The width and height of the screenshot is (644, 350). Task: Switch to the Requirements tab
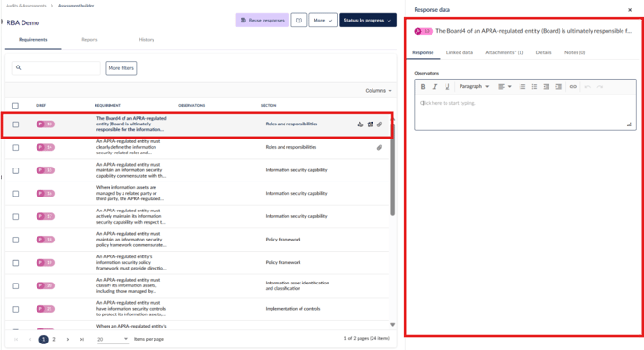point(33,40)
